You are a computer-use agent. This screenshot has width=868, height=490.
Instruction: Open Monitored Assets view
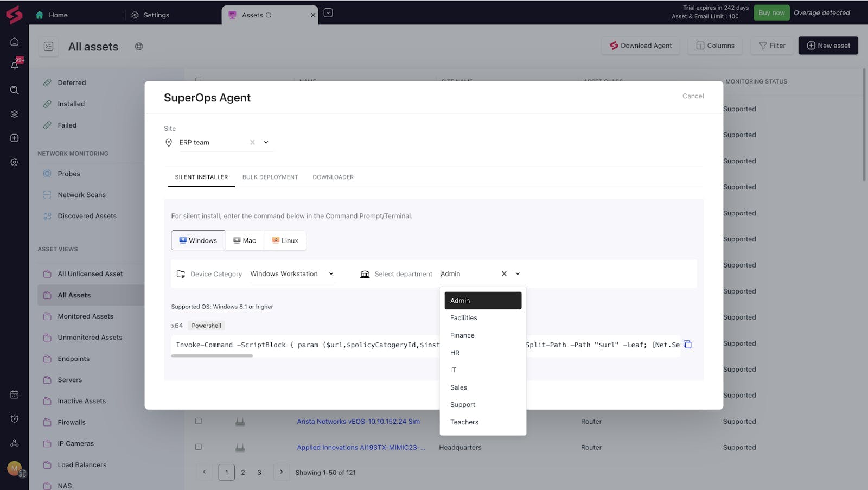pos(86,316)
